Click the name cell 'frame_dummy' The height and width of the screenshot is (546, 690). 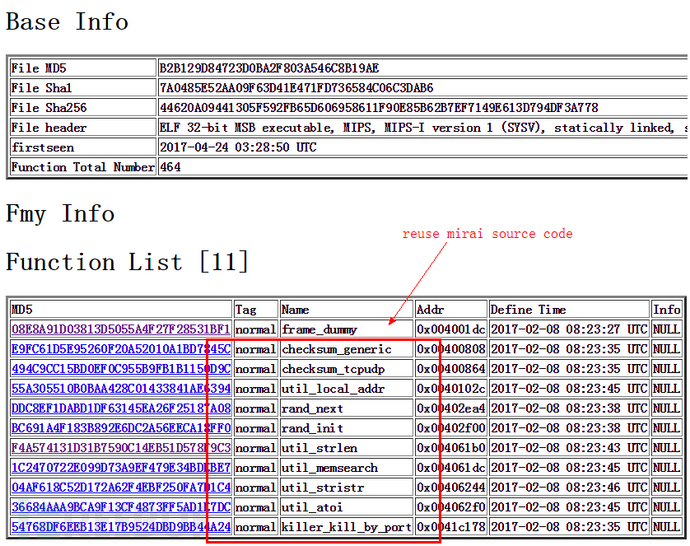[347, 329]
